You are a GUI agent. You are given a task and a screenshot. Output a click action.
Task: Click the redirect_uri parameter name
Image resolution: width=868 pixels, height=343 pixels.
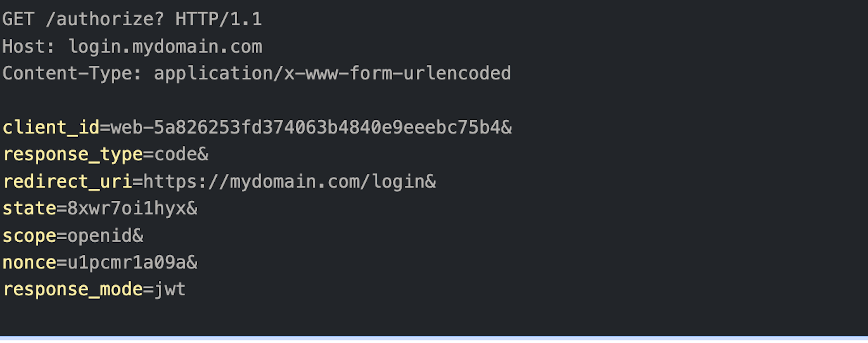[x=67, y=182]
